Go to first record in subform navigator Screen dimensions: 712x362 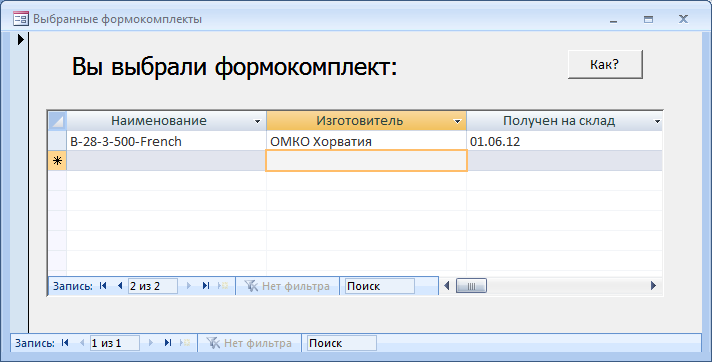(103, 286)
